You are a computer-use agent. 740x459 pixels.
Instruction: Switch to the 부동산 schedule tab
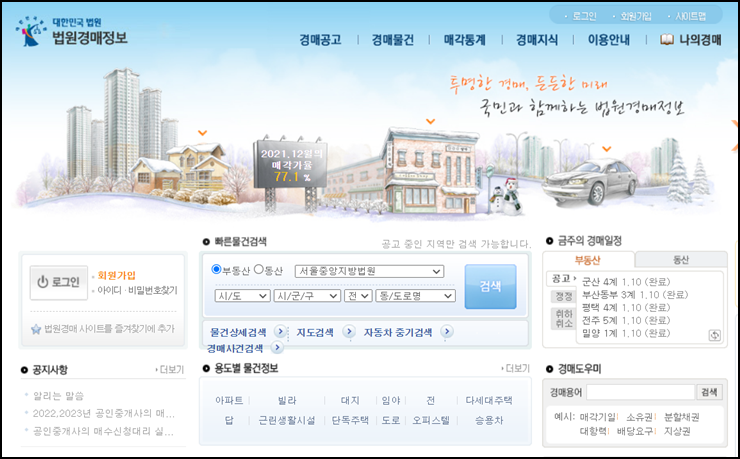[x=588, y=260]
